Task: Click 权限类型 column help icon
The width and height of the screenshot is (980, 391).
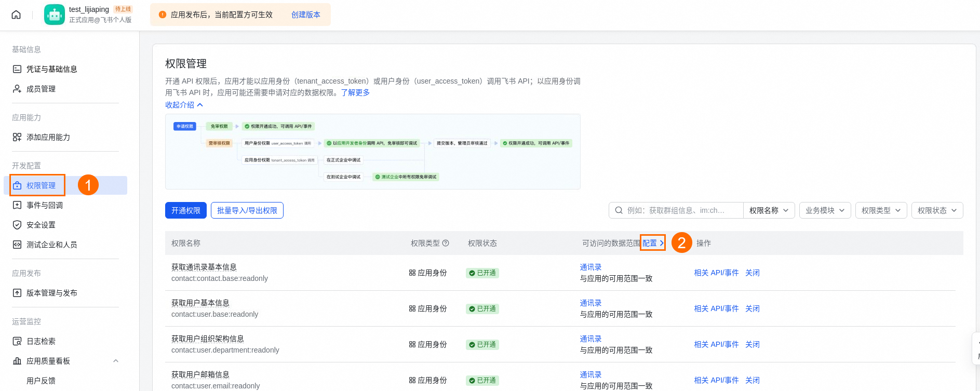Action: pyautogui.click(x=446, y=243)
